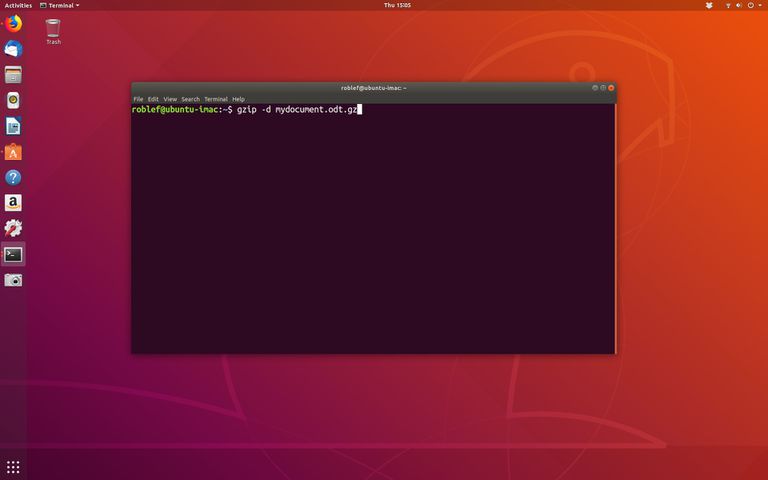Viewport: 768px width, 480px height.
Task: Open the power menu icon in top bar
Action: [x=750, y=5]
